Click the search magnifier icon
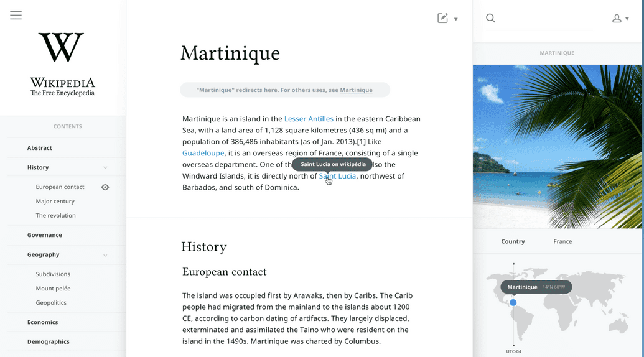The image size is (644, 357). (490, 18)
